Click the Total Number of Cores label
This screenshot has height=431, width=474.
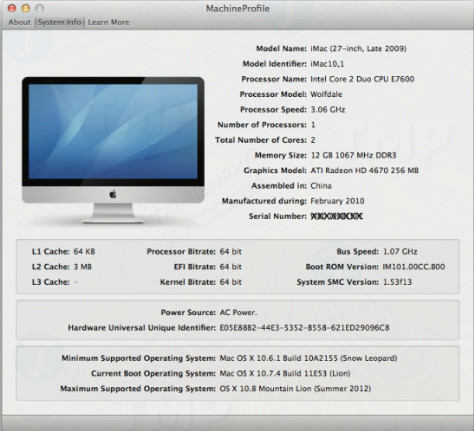point(261,140)
